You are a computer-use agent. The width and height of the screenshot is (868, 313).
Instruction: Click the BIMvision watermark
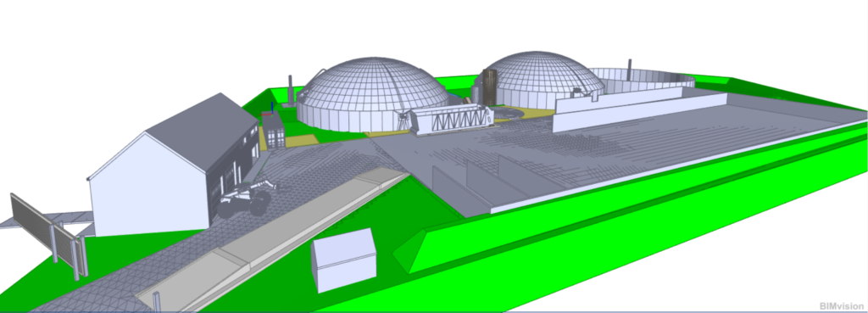(843, 305)
